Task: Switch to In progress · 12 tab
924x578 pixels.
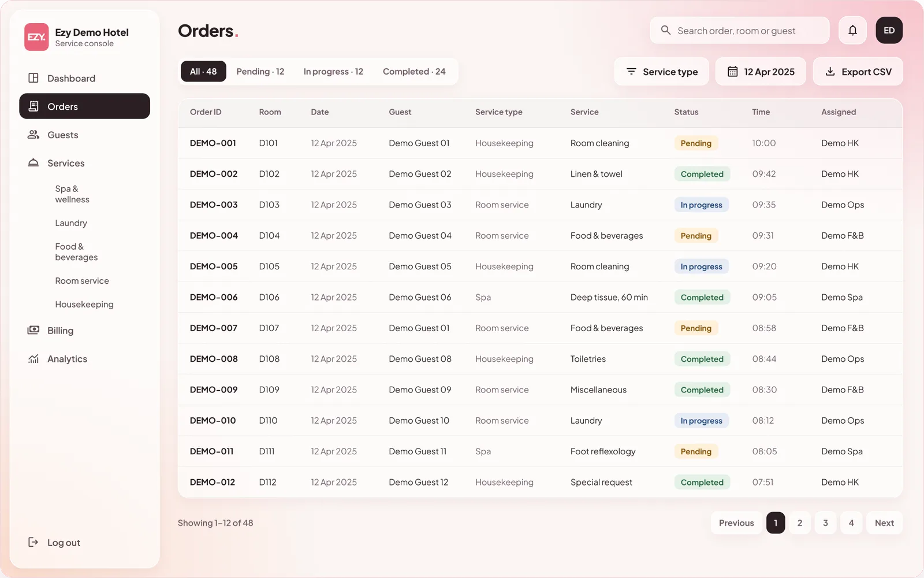Action: pos(333,72)
